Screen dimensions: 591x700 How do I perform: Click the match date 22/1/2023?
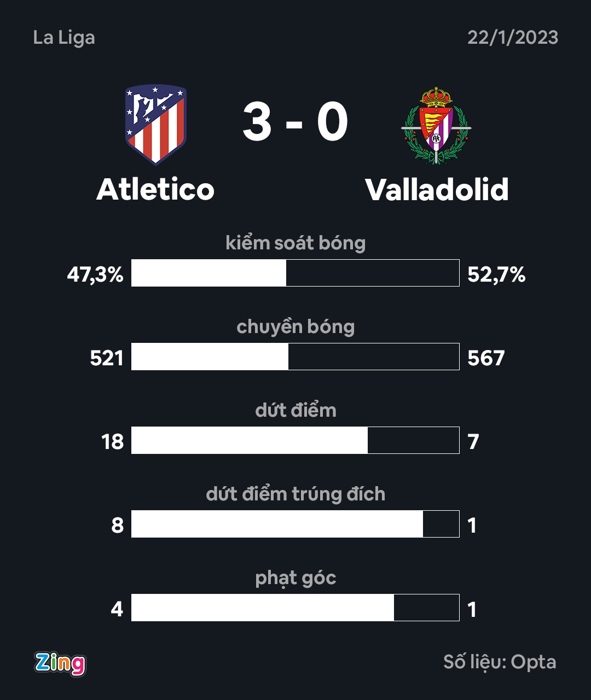point(512,38)
